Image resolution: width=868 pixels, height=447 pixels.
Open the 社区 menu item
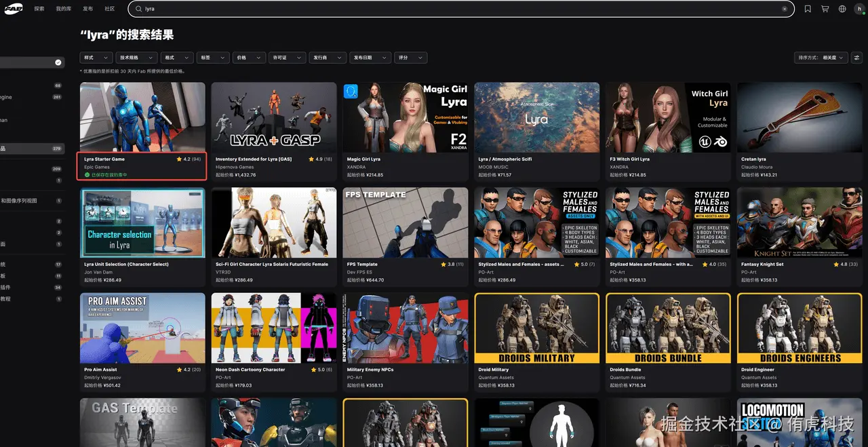click(109, 9)
